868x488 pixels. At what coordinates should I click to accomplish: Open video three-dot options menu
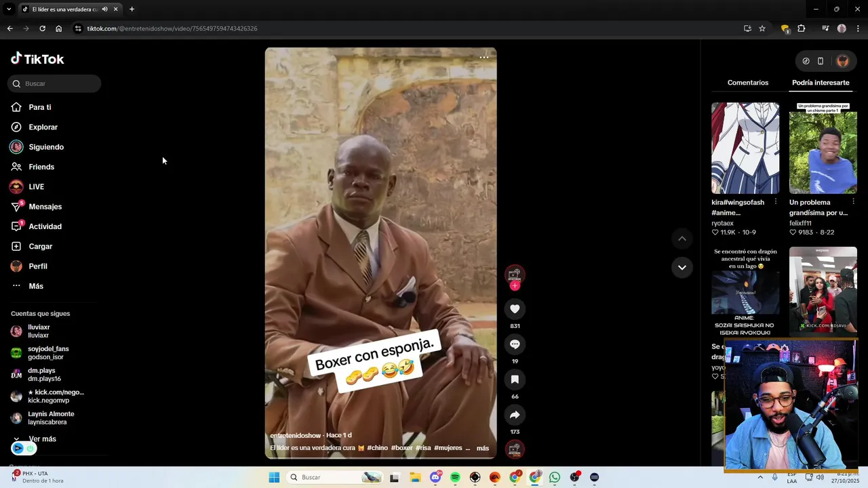[x=484, y=58]
